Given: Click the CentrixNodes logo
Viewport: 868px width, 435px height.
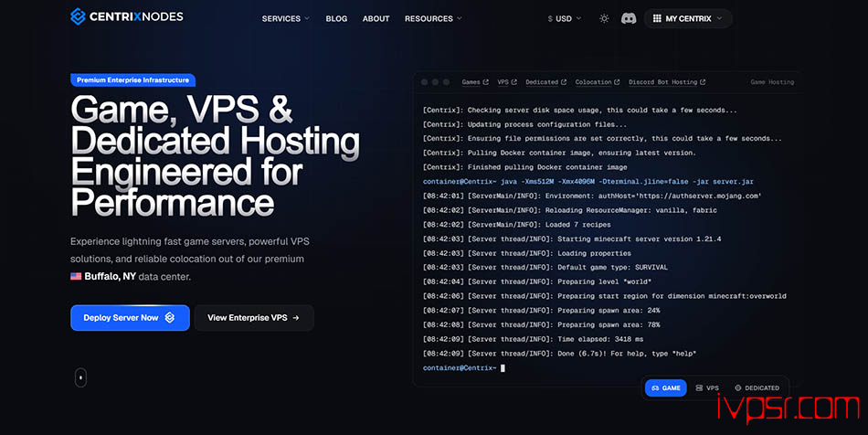Looking at the screenshot, I should pos(127,16).
